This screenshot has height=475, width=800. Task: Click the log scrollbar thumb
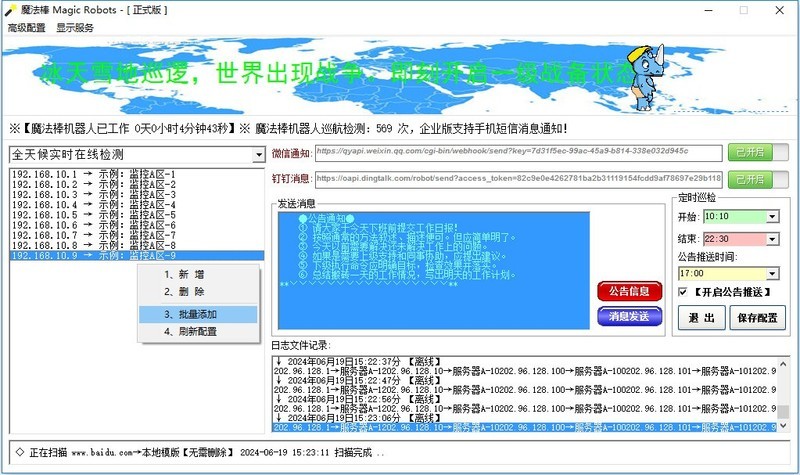pos(784,411)
